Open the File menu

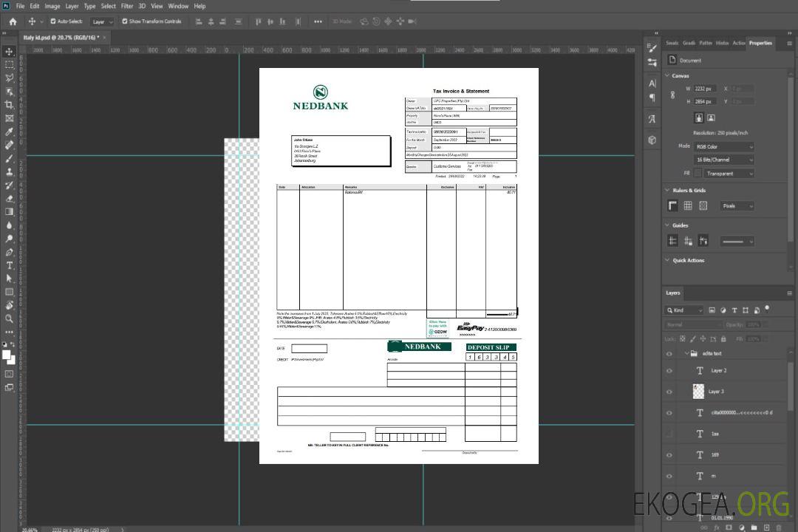click(21, 6)
